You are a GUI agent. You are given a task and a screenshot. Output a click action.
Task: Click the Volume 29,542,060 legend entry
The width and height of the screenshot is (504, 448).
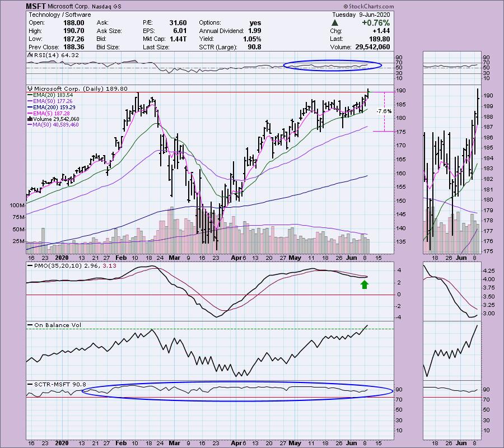point(53,119)
